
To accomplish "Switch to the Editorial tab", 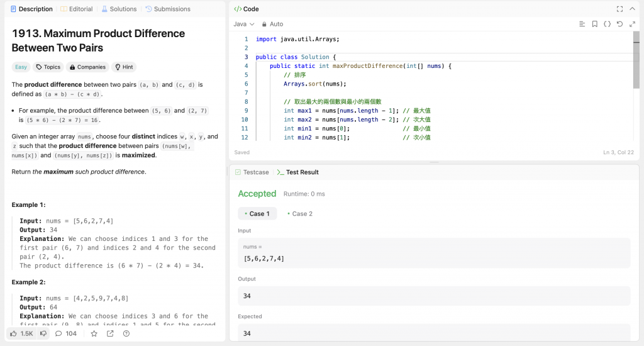I will coord(77,9).
